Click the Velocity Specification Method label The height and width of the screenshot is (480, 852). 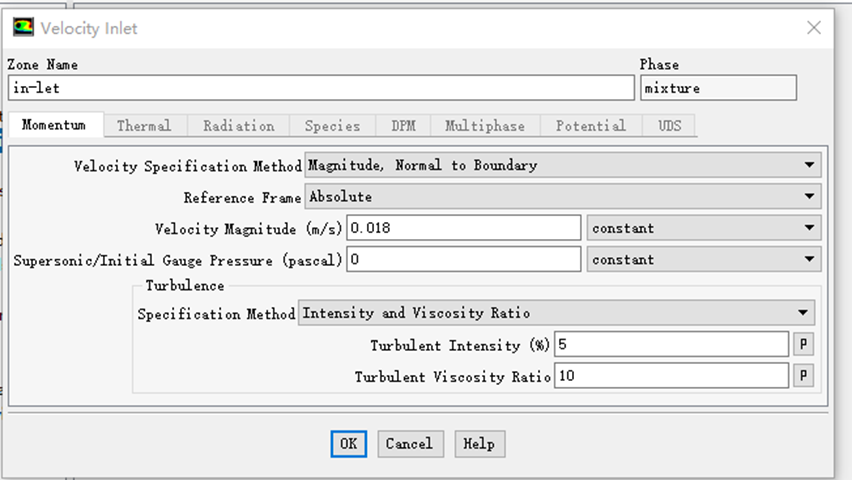coord(187,166)
